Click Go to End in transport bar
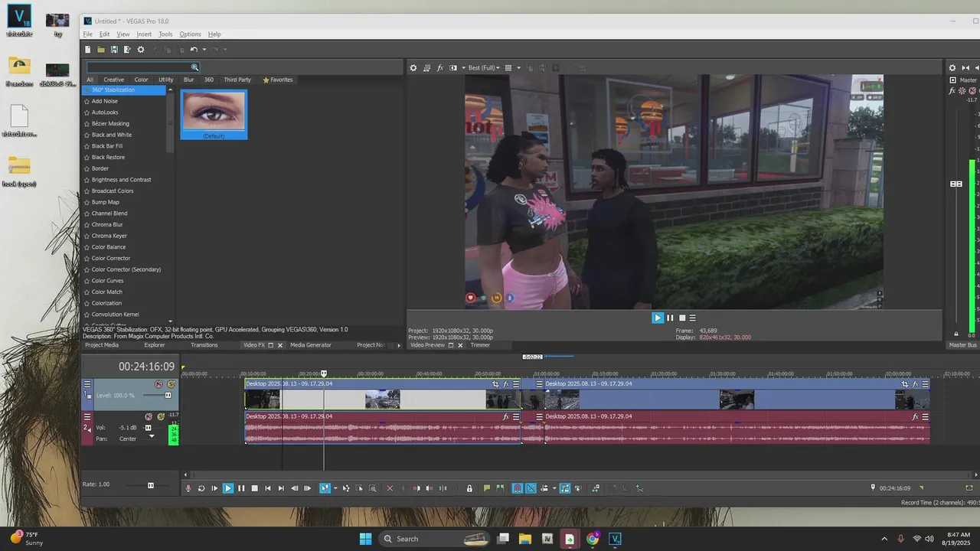Viewport: 980px width, 551px height. coord(281,488)
